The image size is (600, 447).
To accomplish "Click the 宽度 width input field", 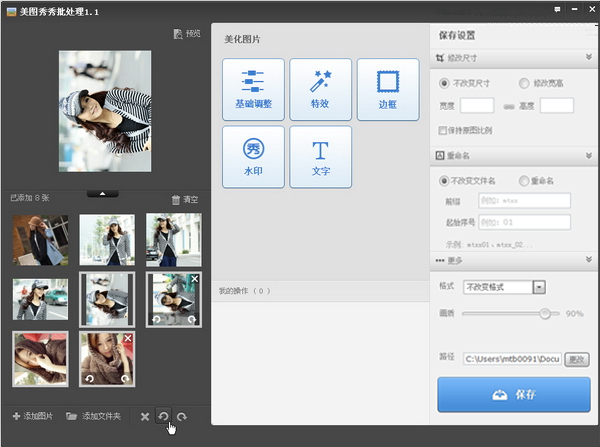I will point(477,106).
